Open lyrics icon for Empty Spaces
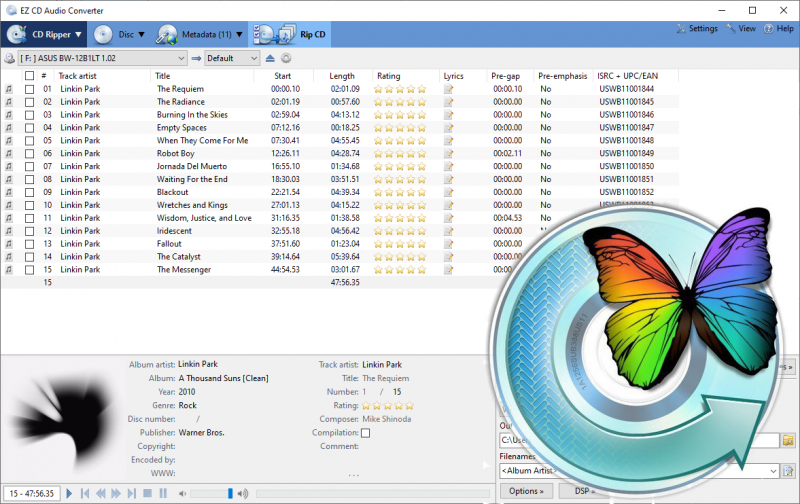 pos(448,128)
